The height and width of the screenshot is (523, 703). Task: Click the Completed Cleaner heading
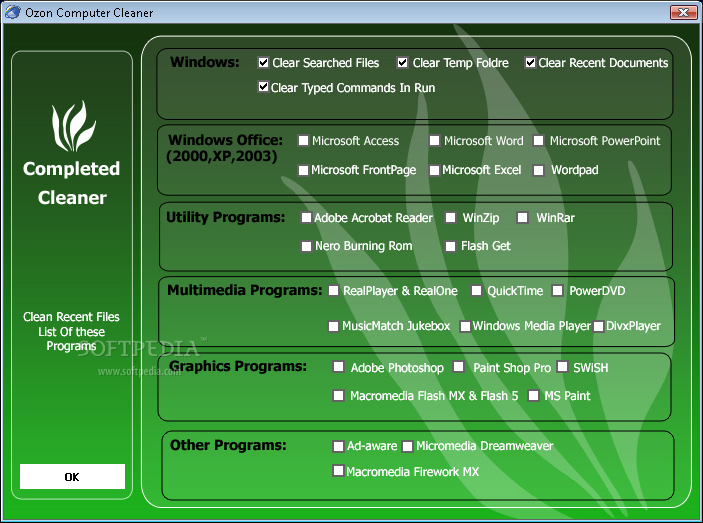(72, 183)
